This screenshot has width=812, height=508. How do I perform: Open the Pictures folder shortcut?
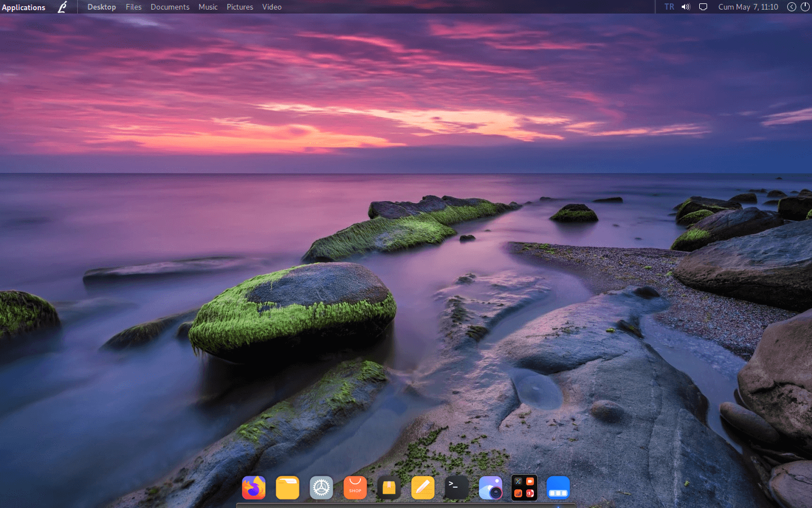click(x=240, y=7)
